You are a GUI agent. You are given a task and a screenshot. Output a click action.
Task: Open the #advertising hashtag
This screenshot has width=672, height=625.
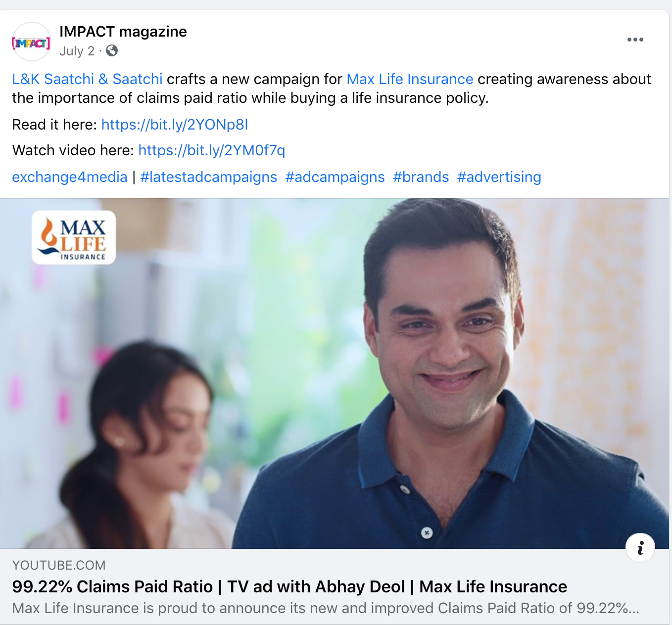(499, 177)
